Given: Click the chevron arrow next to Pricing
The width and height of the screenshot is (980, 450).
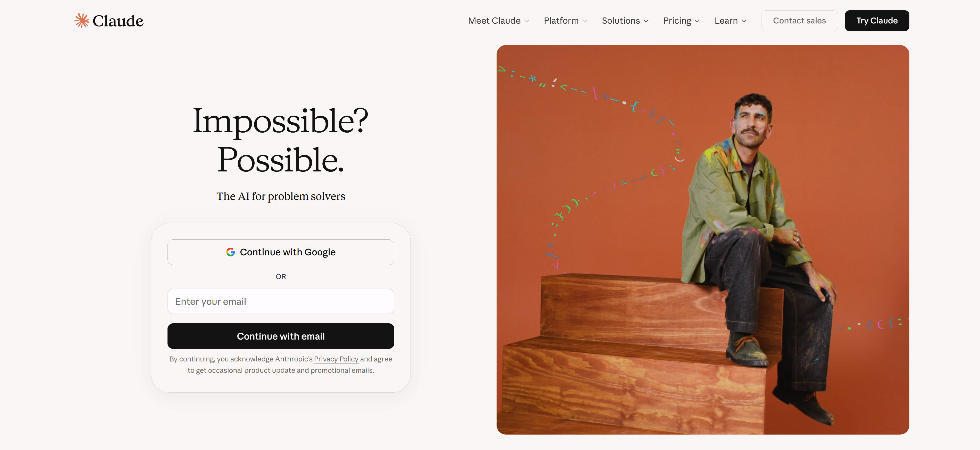Looking at the screenshot, I should [697, 21].
